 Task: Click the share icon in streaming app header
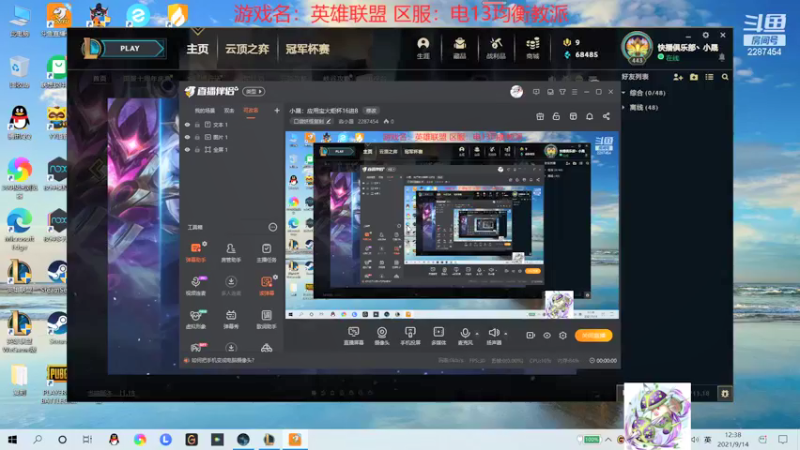point(606,116)
